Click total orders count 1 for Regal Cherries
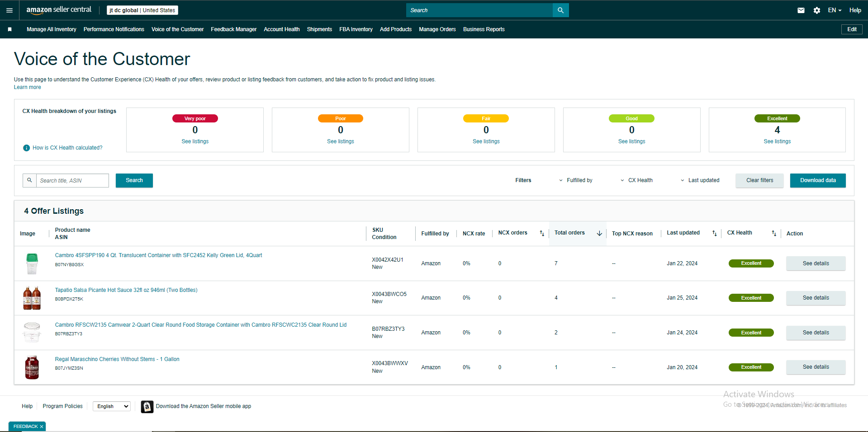 [556, 367]
